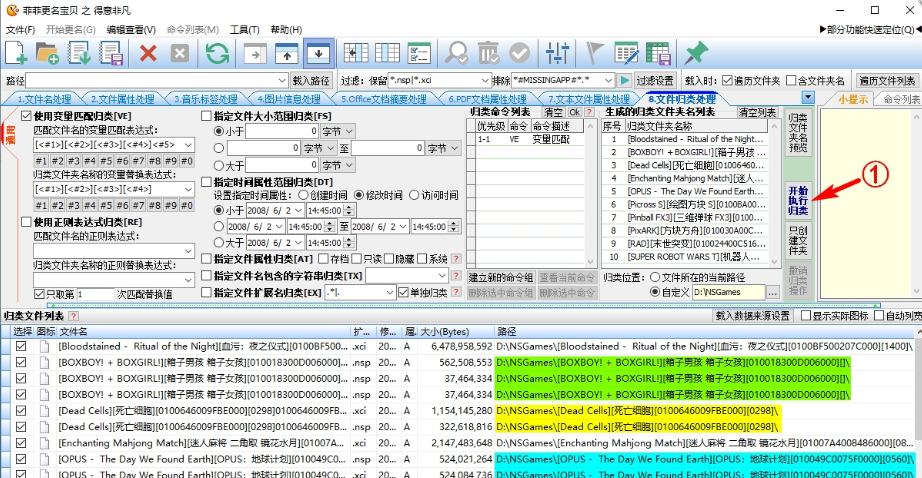Open the 工具(T) menu
This screenshot has height=478, width=922.
245,30
